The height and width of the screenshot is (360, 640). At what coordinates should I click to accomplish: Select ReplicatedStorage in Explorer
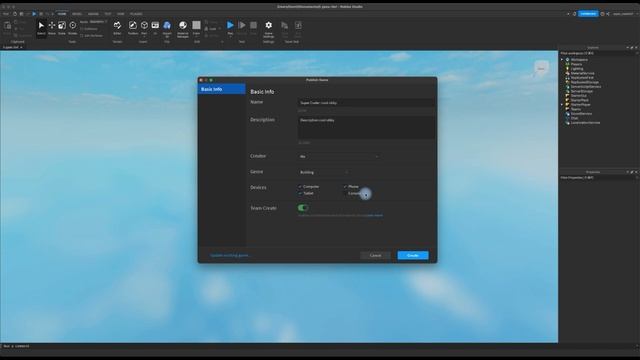(x=584, y=82)
